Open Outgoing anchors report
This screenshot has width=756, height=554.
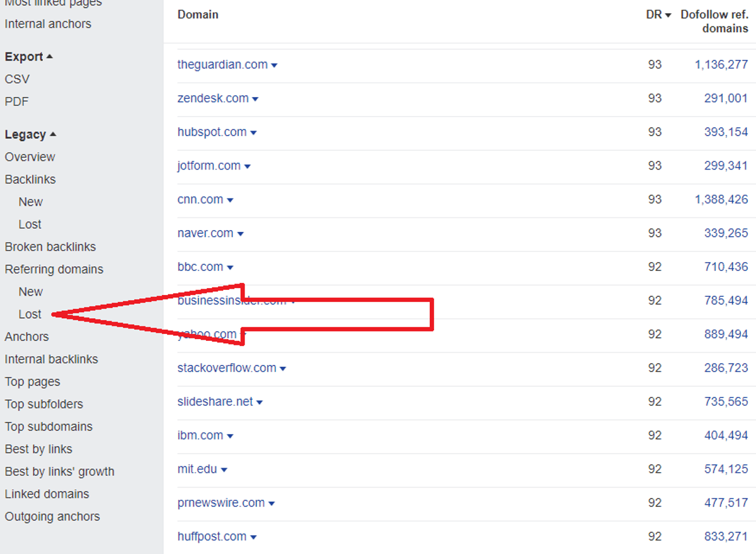click(52, 517)
